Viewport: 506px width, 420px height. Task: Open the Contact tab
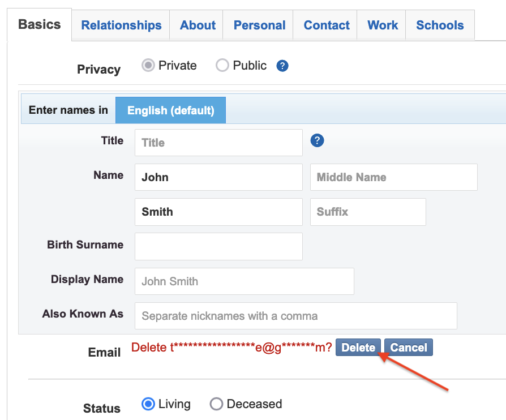tap(326, 25)
